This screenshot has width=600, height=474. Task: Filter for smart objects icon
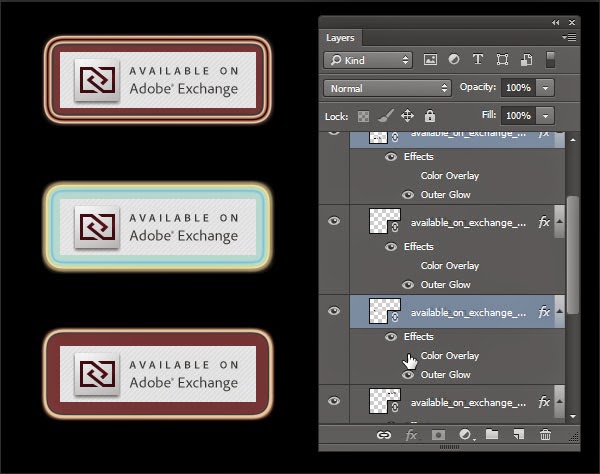coord(527,59)
